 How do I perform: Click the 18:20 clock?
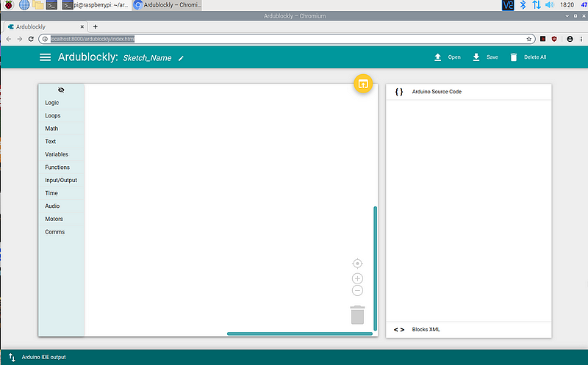[x=567, y=5]
